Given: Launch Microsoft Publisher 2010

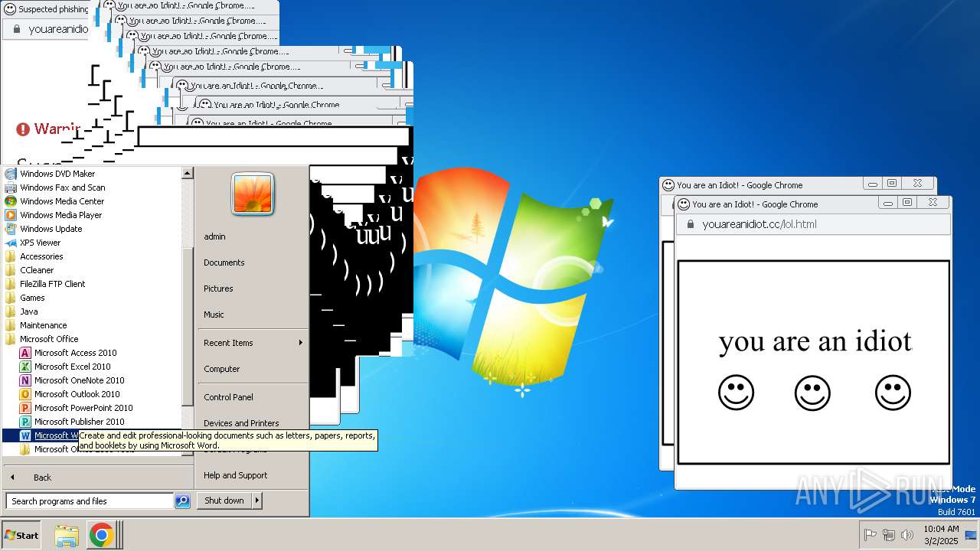Looking at the screenshot, I should click(x=79, y=422).
